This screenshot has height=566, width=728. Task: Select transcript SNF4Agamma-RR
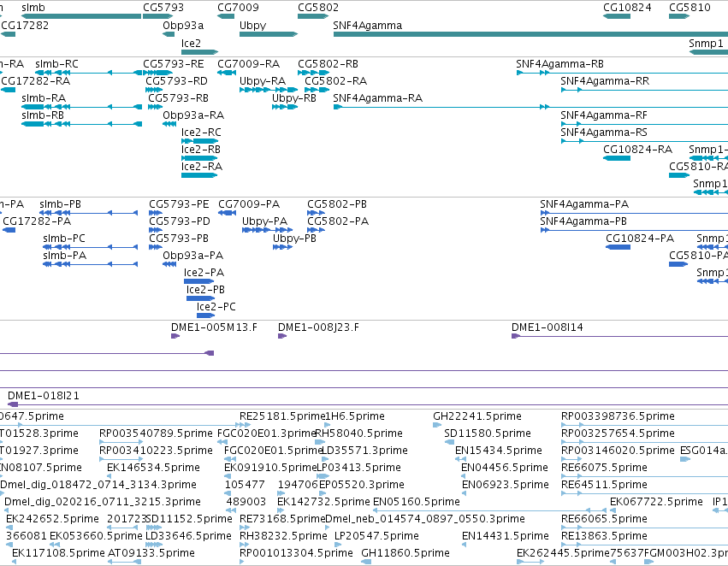(x=644, y=90)
